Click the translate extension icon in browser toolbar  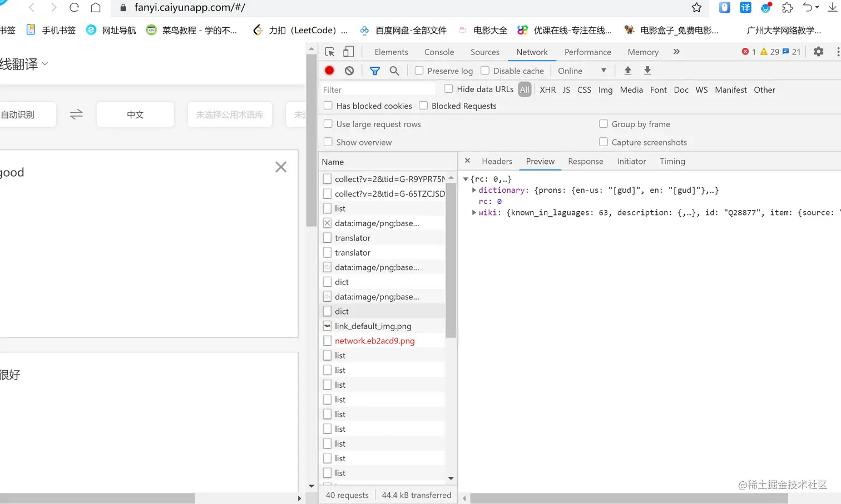click(x=745, y=8)
